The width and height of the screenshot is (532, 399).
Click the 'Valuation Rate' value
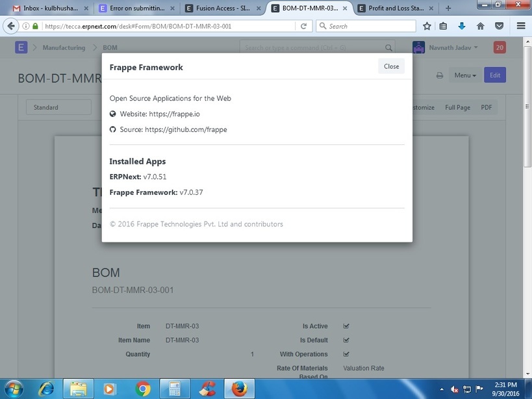(x=364, y=368)
